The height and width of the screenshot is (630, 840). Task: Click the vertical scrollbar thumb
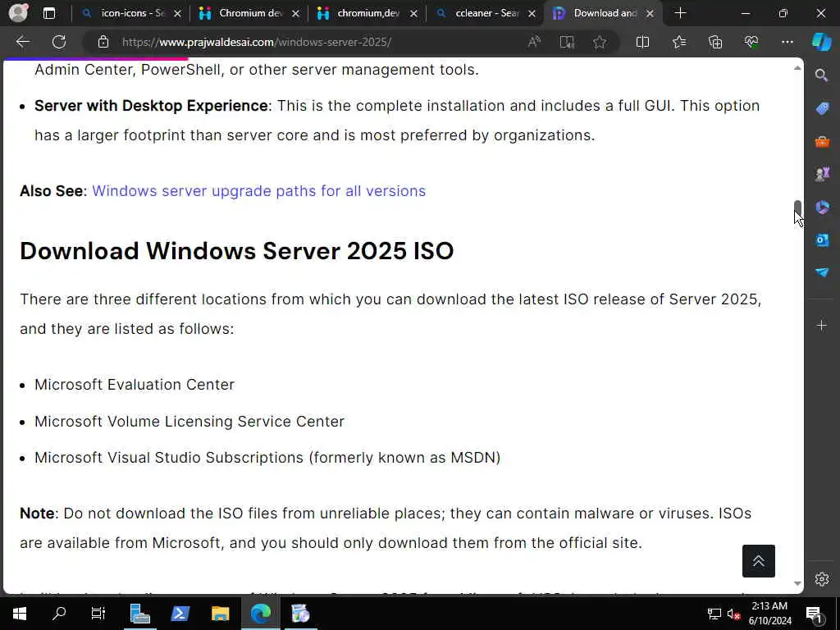pos(797,208)
